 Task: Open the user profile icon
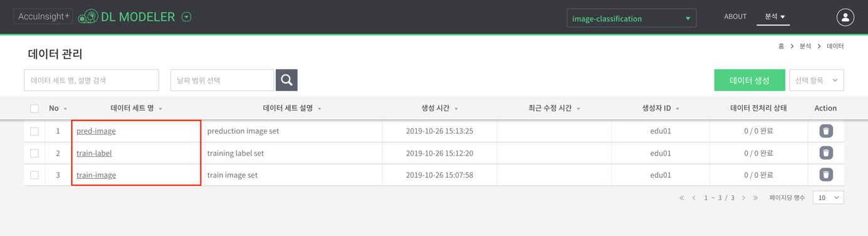click(845, 17)
